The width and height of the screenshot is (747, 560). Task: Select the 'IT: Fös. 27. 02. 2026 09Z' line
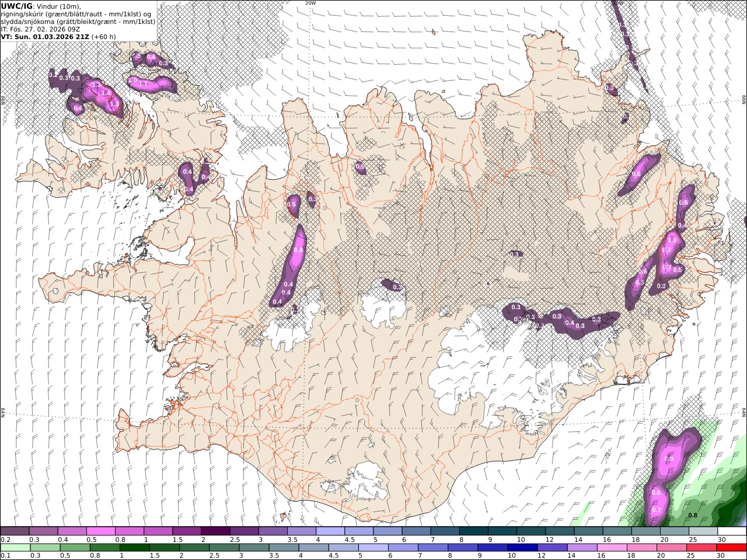[40, 29]
